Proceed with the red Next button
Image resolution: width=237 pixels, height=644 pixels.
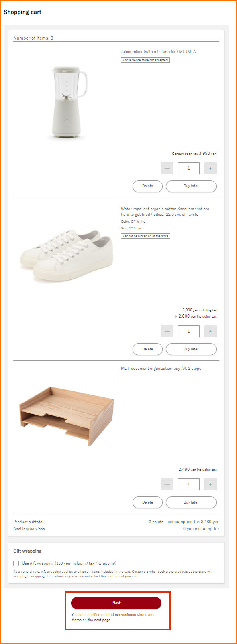click(116, 603)
